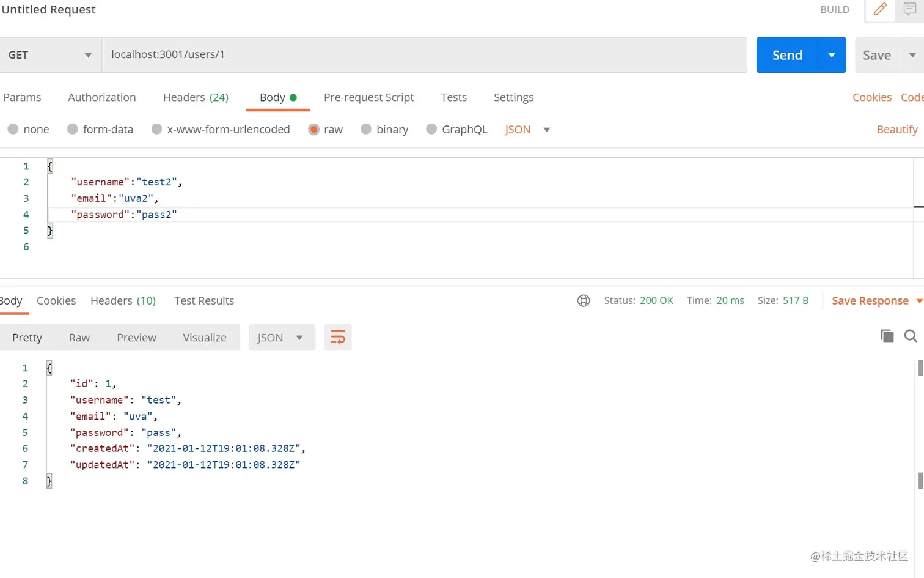The width and height of the screenshot is (924, 578).
Task: Open the response JSON format dropdown
Action: click(x=282, y=337)
